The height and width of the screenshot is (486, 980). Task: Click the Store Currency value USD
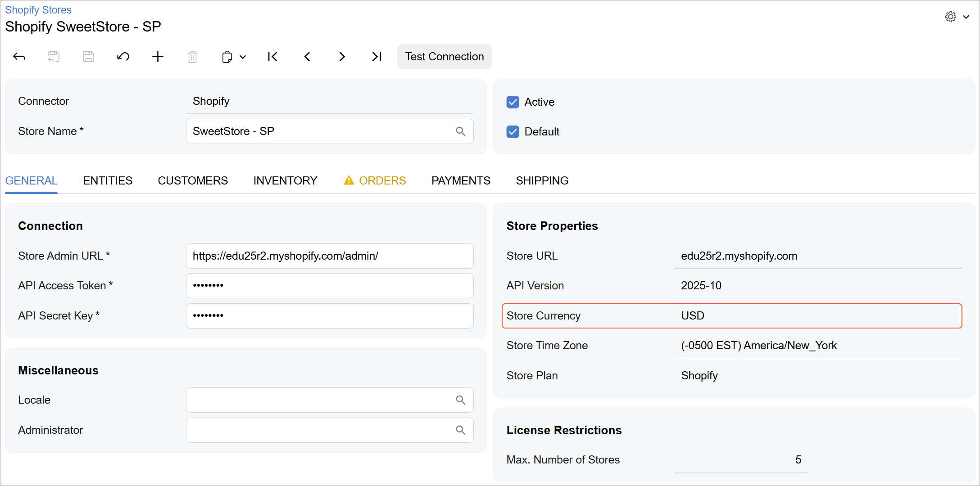[x=693, y=316]
